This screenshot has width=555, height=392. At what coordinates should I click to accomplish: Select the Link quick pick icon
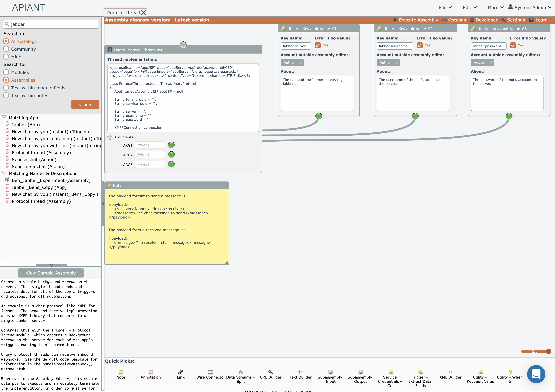click(181, 372)
